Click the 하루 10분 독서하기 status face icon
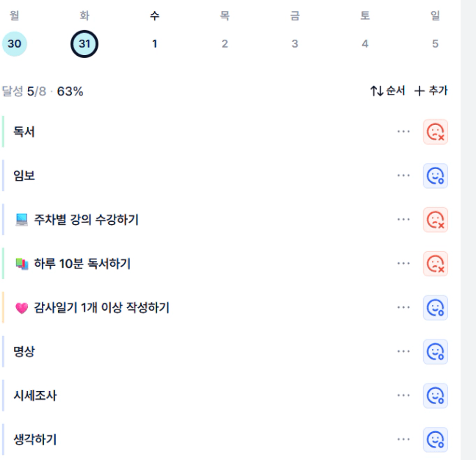Image resolution: width=476 pixels, height=460 pixels. [x=436, y=263]
